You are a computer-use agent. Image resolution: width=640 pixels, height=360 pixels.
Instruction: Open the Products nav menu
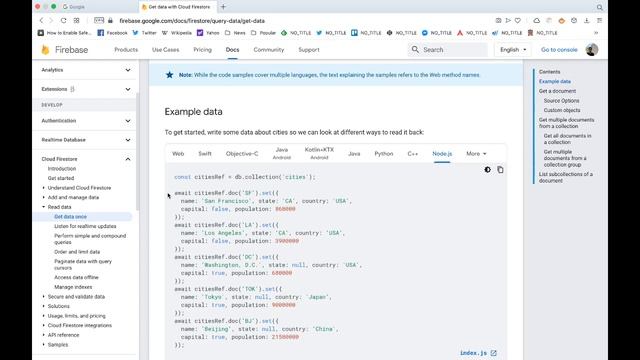point(126,50)
